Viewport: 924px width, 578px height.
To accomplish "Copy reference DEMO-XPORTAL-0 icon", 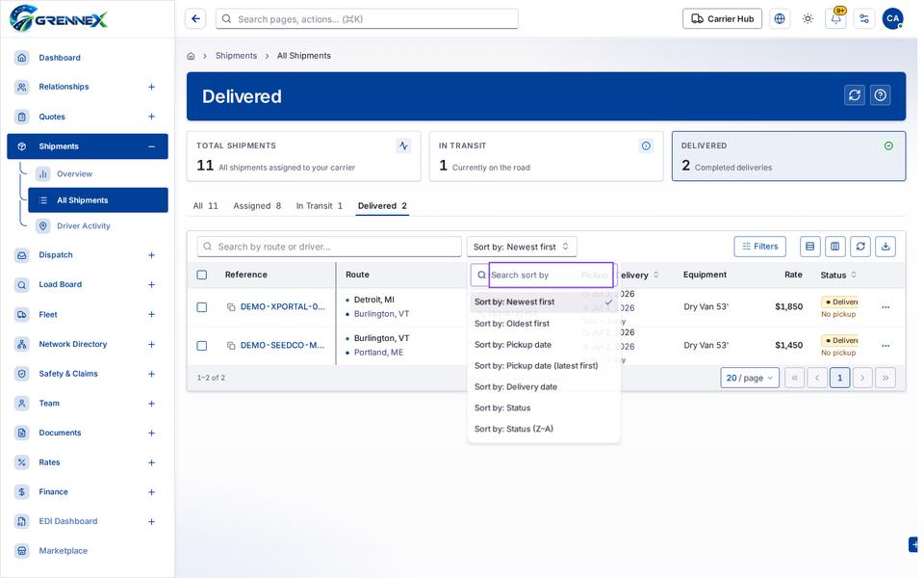I will click(232, 307).
